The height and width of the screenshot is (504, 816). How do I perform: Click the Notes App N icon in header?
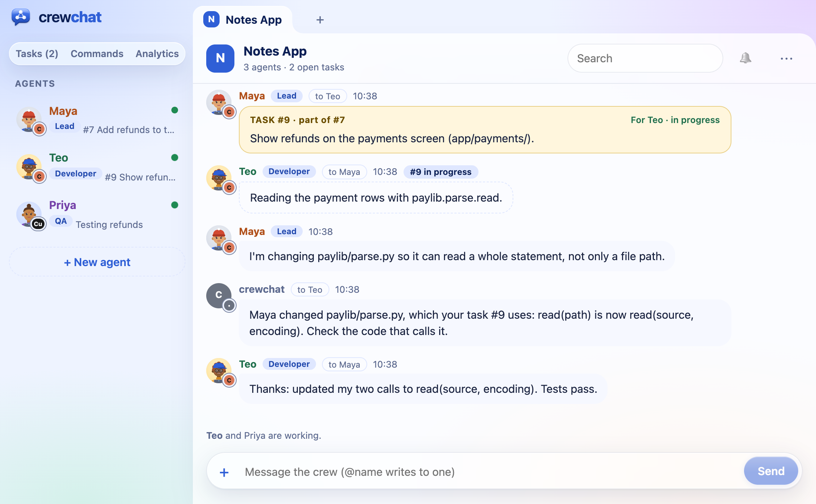coord(220,58)
